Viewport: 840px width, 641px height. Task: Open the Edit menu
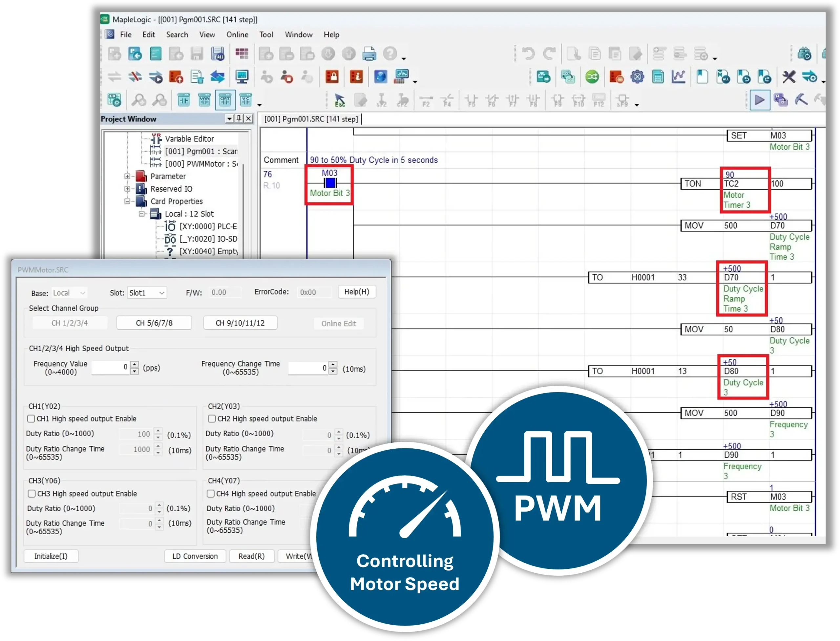[148, 35]
